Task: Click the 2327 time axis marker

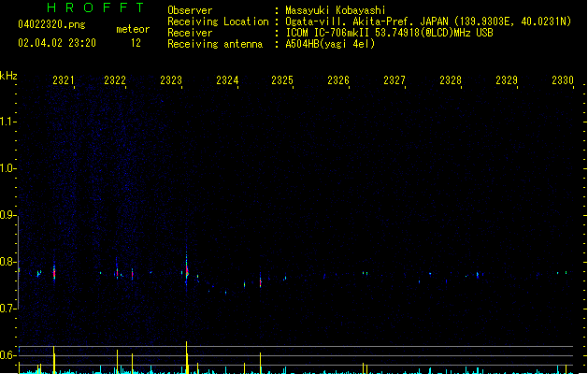Action: pos(394,79)
